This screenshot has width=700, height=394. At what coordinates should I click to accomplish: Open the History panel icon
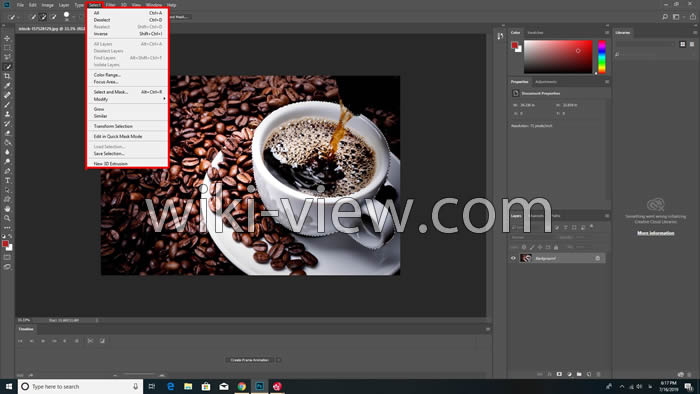[x=500, y=37]
